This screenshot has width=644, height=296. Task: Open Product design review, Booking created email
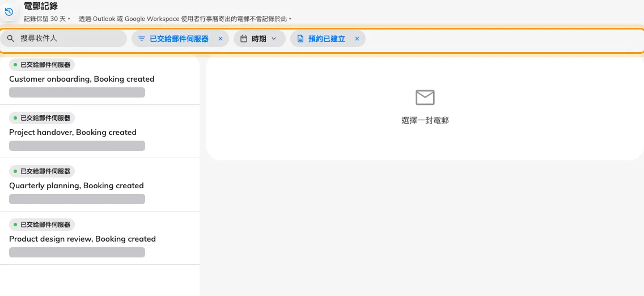100,238
